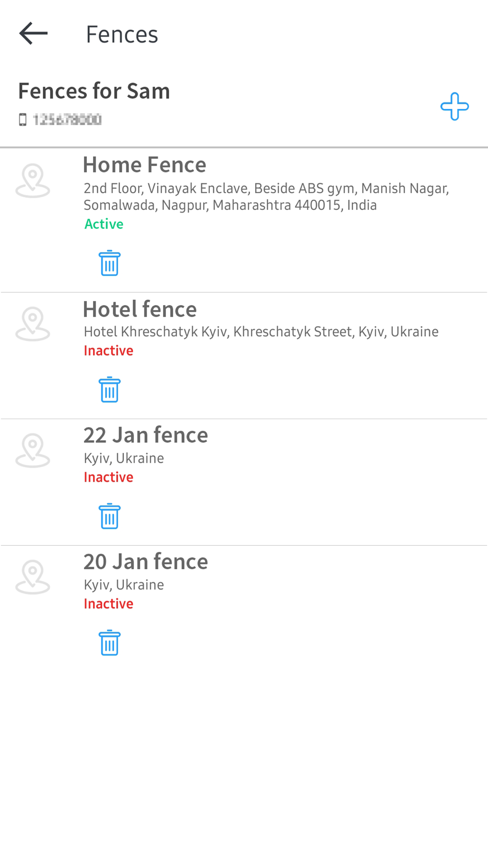Tap Sam's blurred phone number
The width and height of the screenshot is (488, 868).
point(67,120)
